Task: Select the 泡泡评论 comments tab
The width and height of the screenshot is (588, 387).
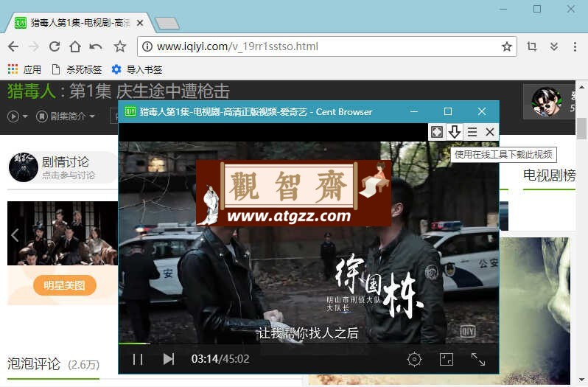Action: (x=53, y=364)
